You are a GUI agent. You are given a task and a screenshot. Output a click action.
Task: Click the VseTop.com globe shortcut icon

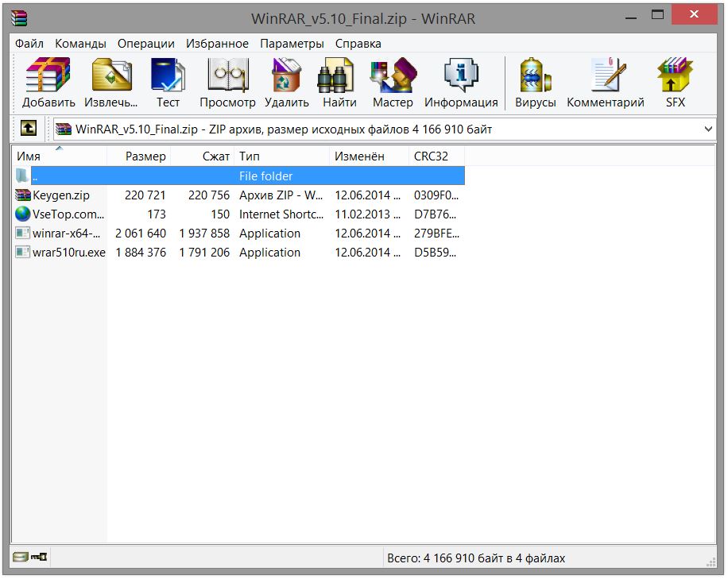click(x=22, y=214)
